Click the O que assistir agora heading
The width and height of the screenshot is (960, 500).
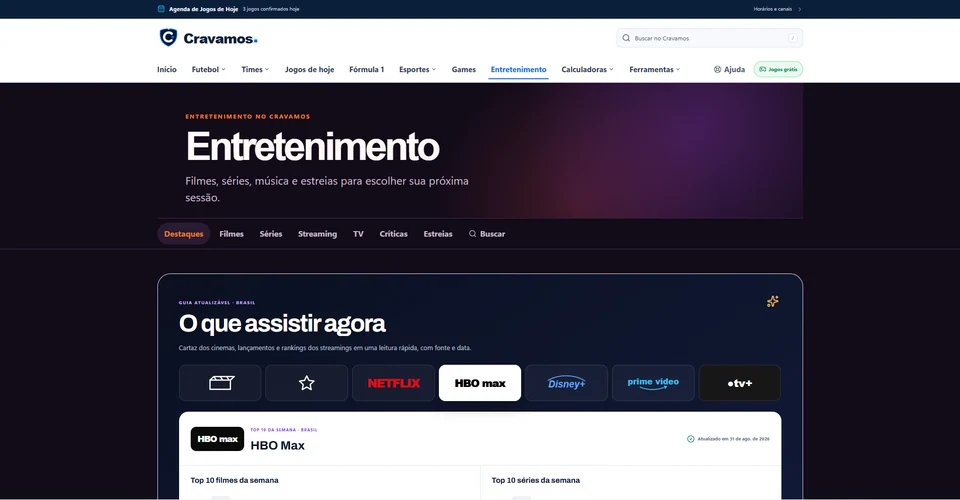282,324
